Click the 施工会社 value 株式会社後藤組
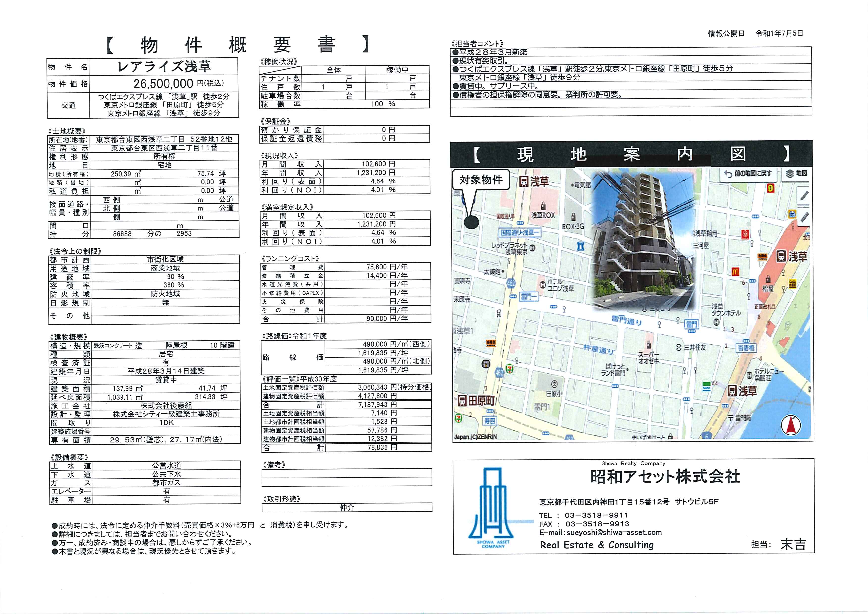Image resolution: width=868 pixels, height=614 pixels. coord(166,406)
